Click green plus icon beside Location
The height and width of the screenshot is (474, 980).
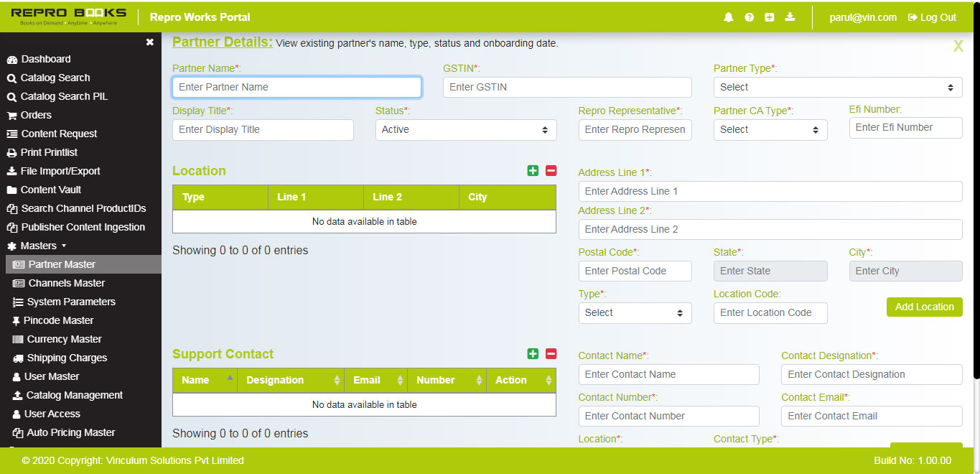[533, 171]
